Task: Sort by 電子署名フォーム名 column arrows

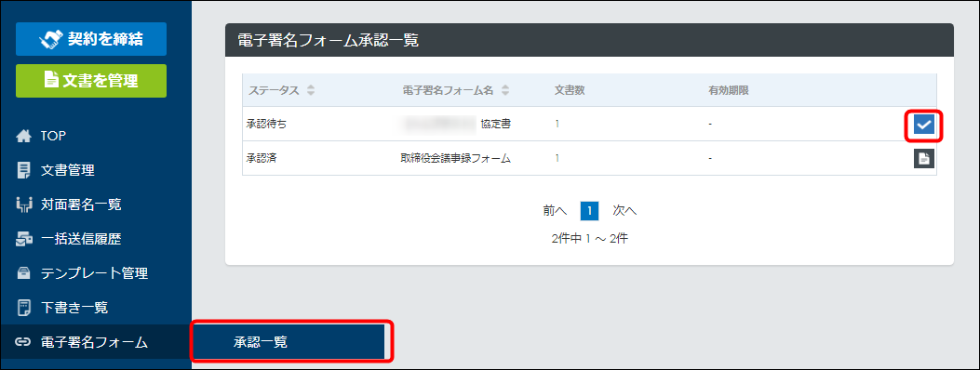Action: click(x=505, y=90)
